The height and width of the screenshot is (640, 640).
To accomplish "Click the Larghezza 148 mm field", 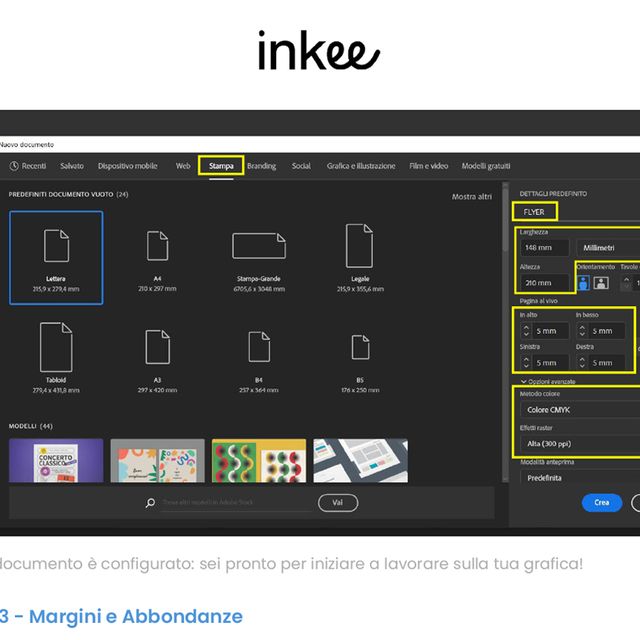I will [x=544, y=248].
